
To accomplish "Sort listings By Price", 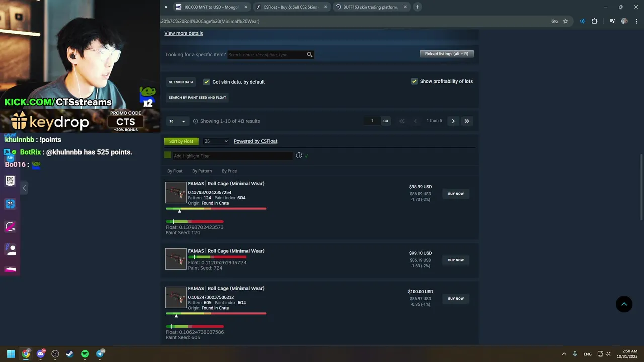I will [x=229, y=171].
